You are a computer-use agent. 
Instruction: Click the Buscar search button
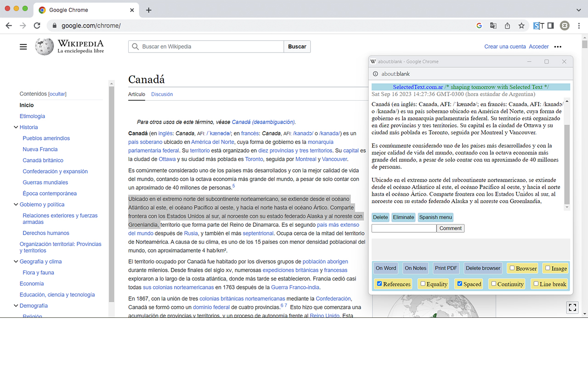[x=297, y=46]
